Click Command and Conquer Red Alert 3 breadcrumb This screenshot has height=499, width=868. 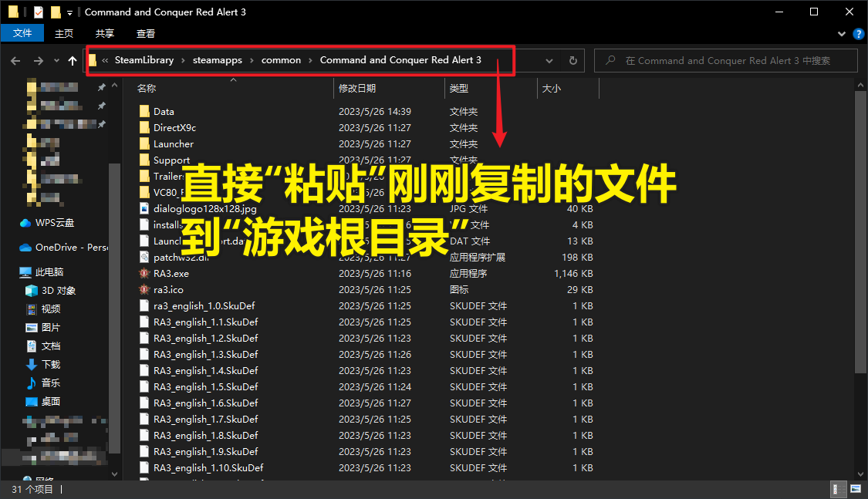click(x=400, y=59)
